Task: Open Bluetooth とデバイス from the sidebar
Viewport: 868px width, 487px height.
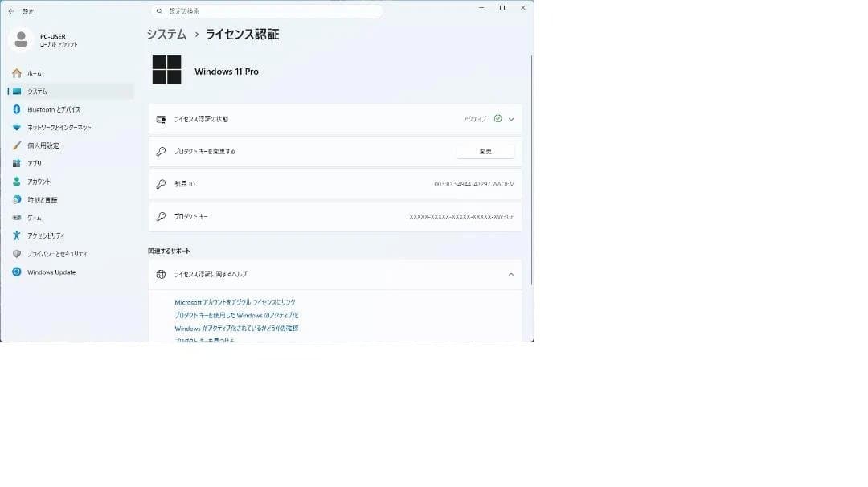Action: coord(53,109)
